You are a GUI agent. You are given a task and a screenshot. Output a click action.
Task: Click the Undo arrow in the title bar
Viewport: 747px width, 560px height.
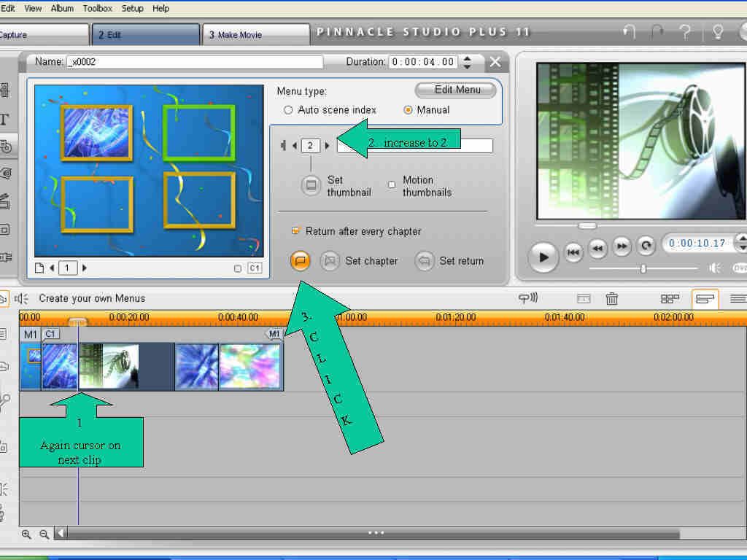pos(630,32)
